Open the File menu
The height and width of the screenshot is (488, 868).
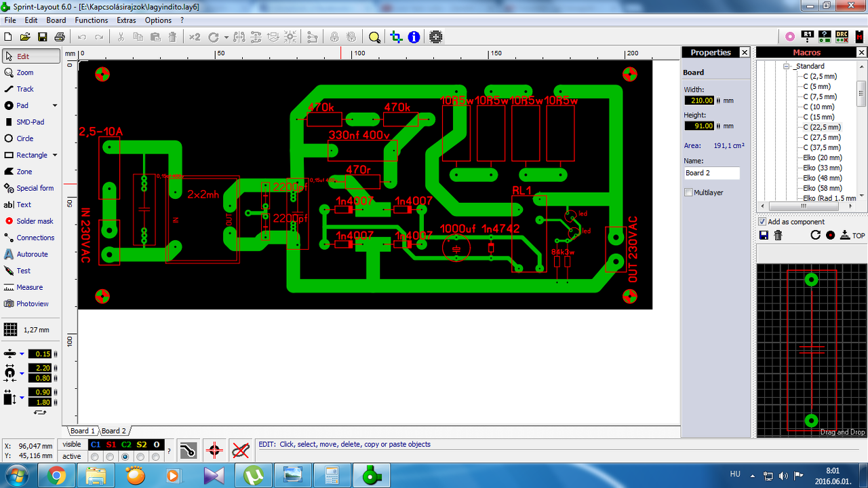click(x=9, y=20)
